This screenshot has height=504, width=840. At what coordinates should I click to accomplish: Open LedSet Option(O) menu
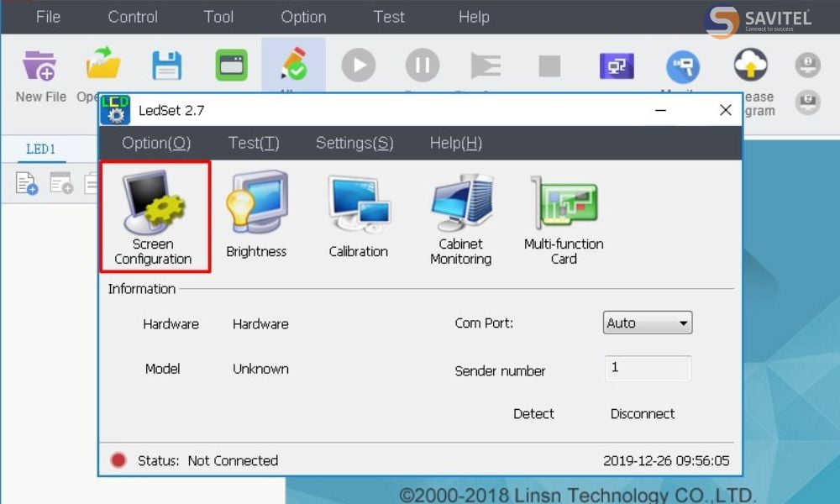156,143
